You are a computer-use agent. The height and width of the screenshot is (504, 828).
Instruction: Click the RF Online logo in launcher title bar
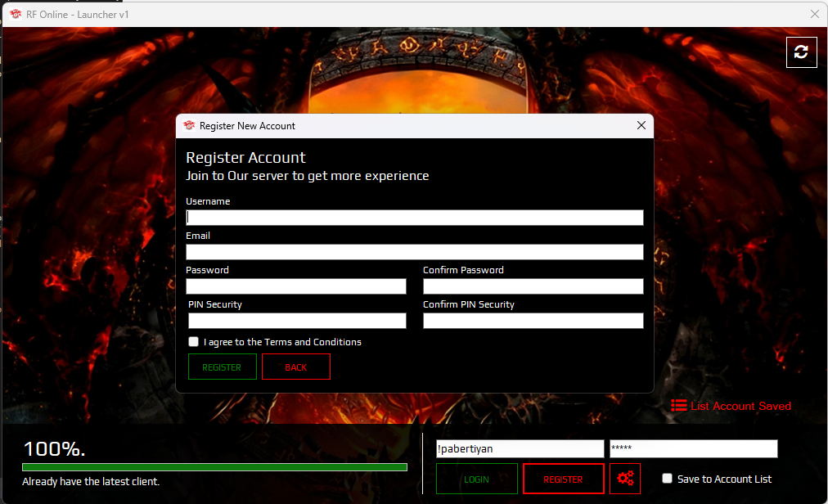[16, 14]
